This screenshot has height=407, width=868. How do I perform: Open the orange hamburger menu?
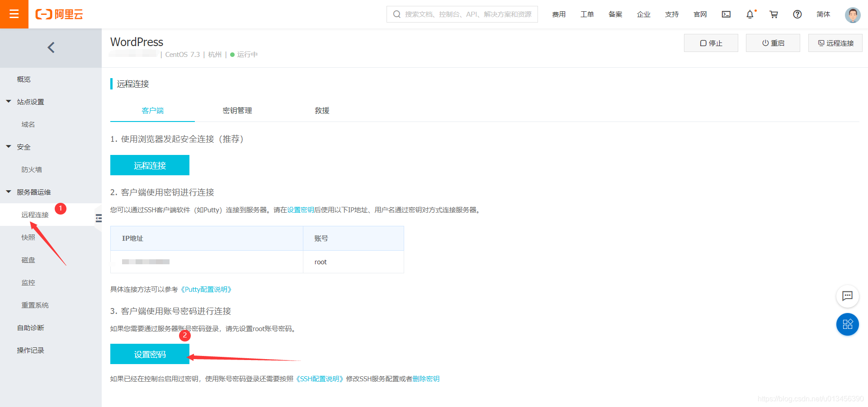[14, 14]
